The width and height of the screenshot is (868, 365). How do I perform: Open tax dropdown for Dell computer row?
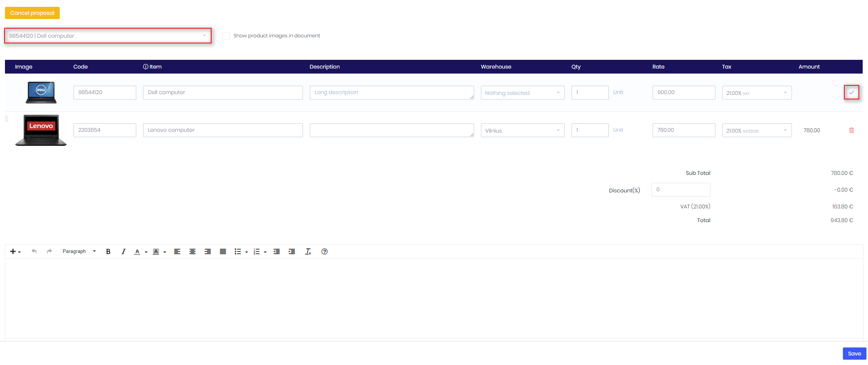tap(757, 93)
